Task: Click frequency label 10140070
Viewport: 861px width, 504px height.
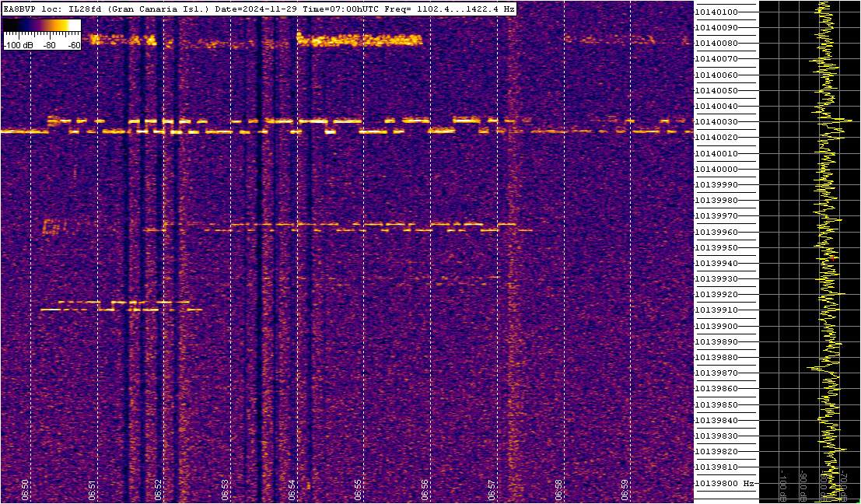Action: click(717, 59)
